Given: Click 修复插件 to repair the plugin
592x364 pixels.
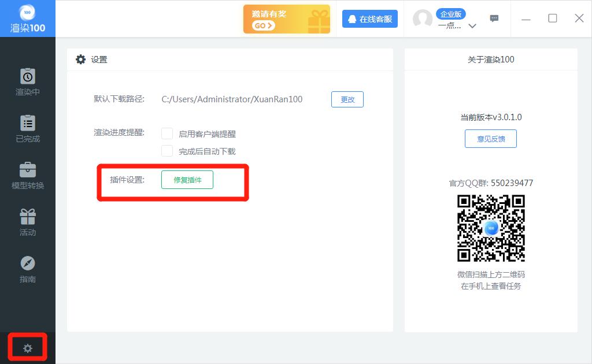Looking at the screenshot, I should tap(187, 180).
